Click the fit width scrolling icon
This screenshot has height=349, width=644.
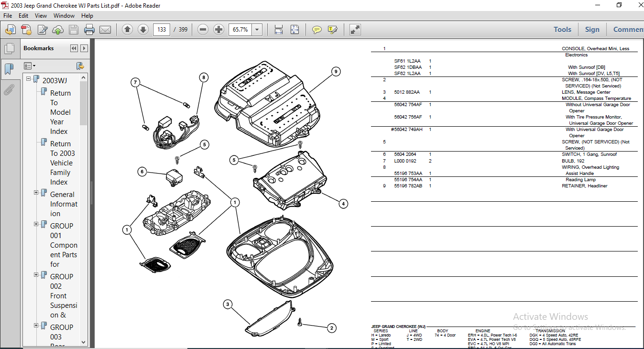click(x=279, y=30)
